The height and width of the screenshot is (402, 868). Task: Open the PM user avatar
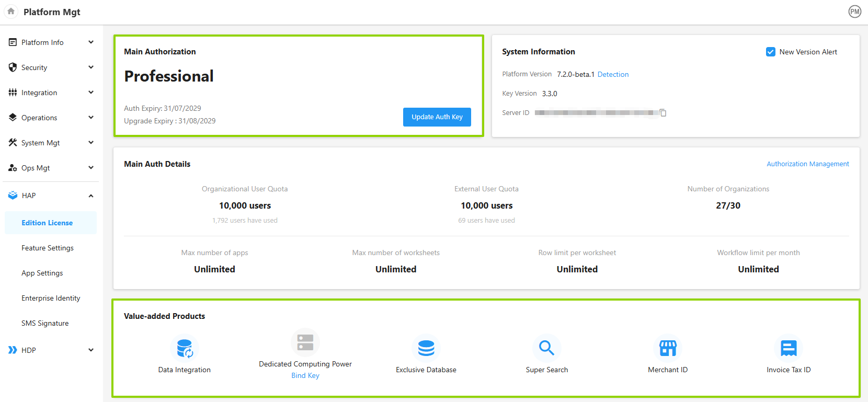[854, 12]
